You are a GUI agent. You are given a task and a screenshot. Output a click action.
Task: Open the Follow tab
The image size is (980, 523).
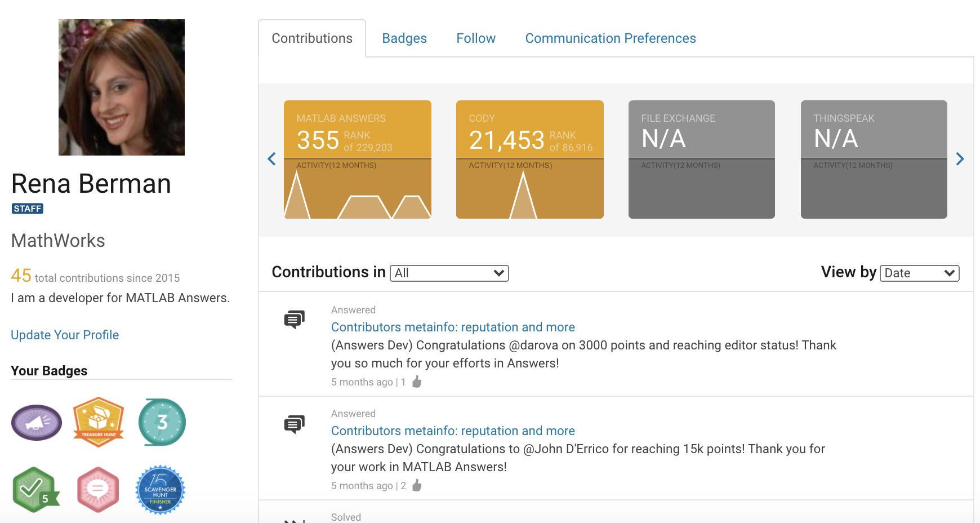[x=475, y=38]
